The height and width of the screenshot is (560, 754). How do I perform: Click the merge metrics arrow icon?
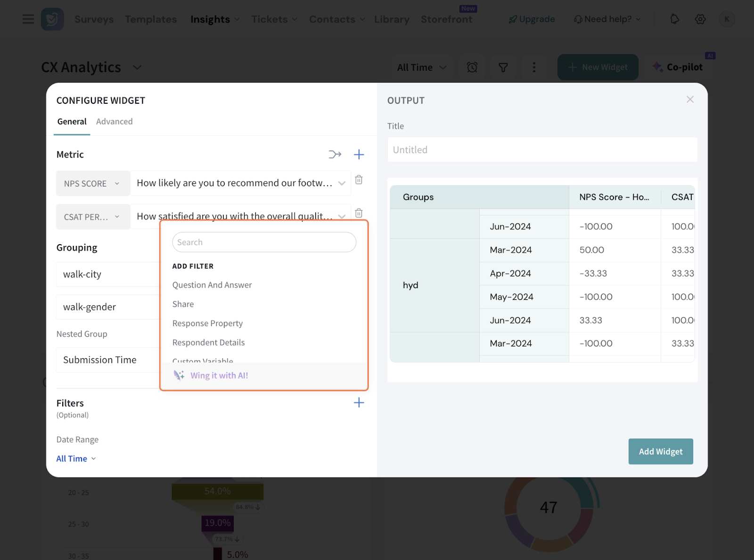[335, 155]
